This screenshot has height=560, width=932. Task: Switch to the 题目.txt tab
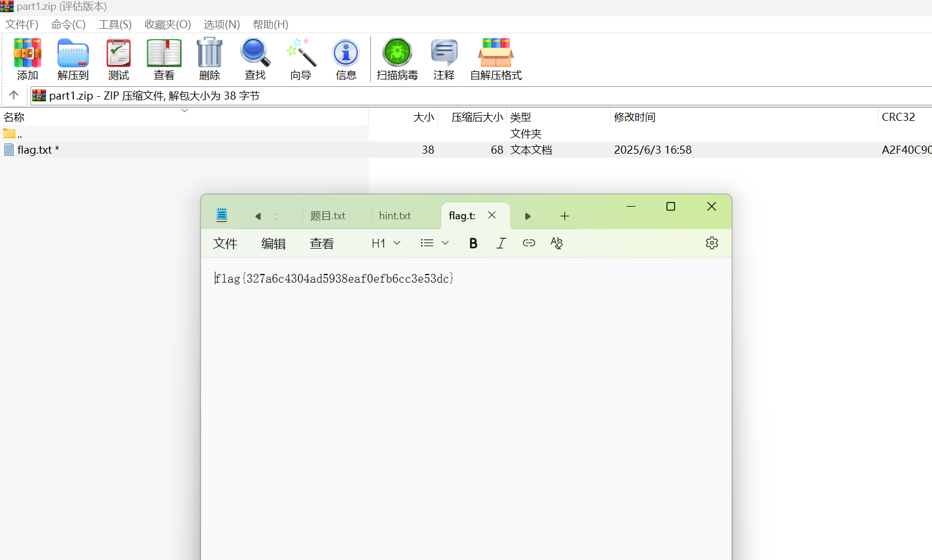point(328,216)
